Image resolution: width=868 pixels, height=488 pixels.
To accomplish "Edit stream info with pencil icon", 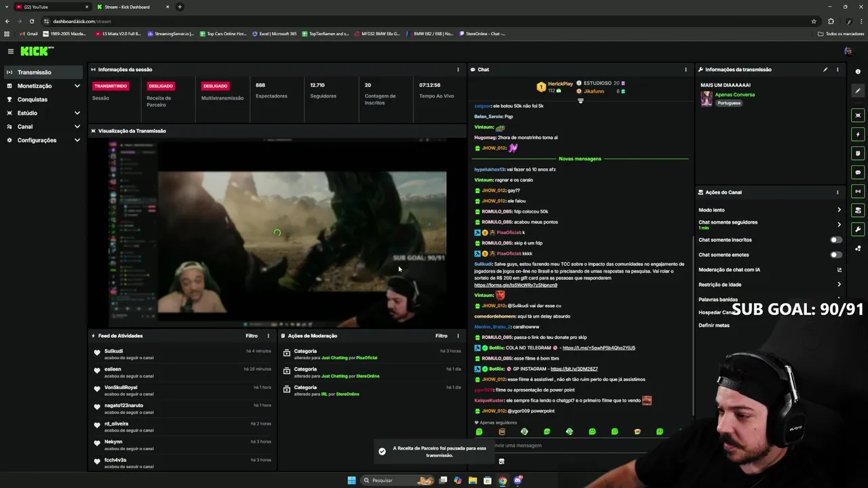I will 825,69.
